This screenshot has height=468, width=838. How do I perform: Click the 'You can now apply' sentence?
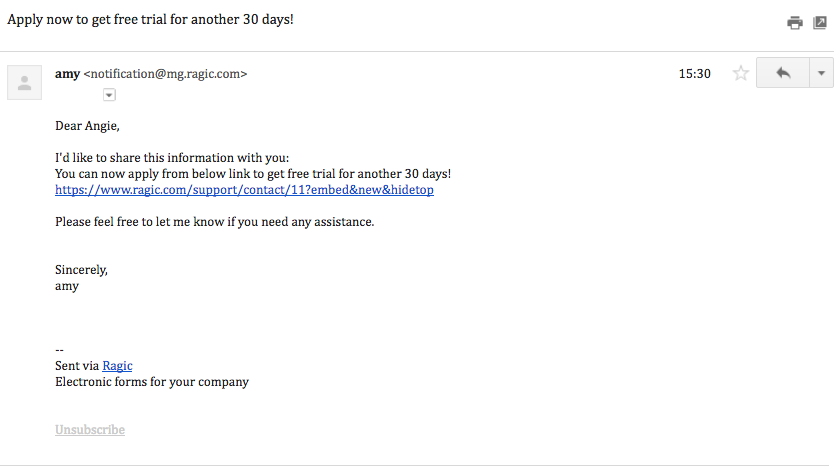[253, 174]
